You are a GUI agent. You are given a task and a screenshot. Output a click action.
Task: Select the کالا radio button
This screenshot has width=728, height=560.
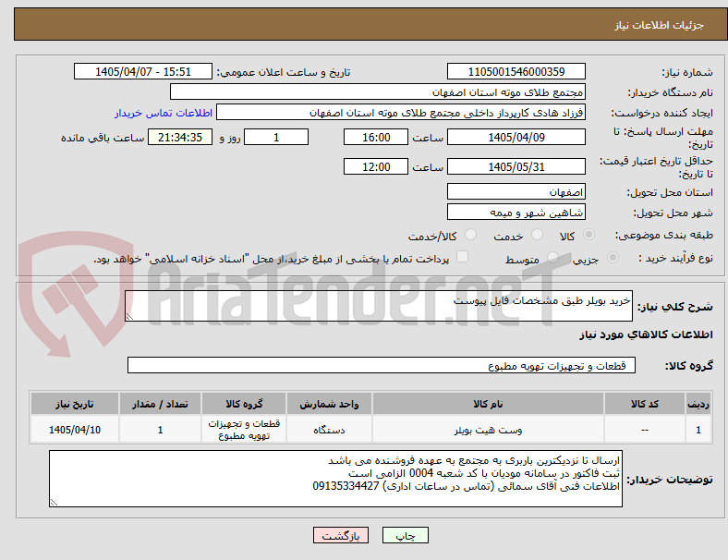tap(588, 235)
